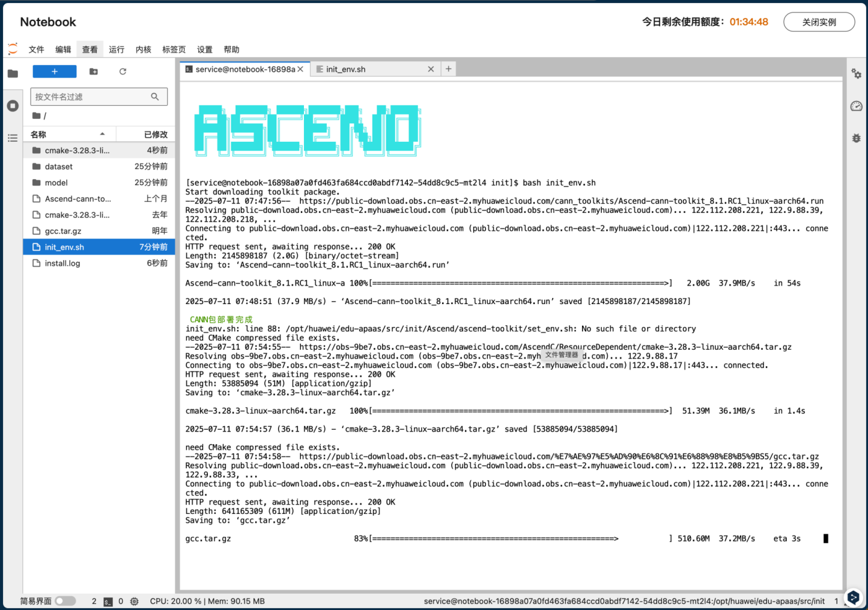
Task: Add a new tab with plus button
Action: coord(448,69)
